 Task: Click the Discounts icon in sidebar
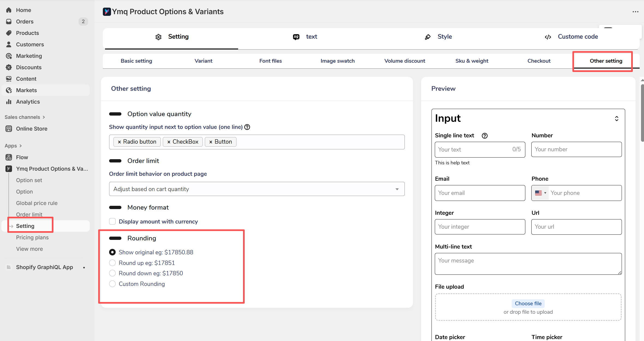[9, 67]
